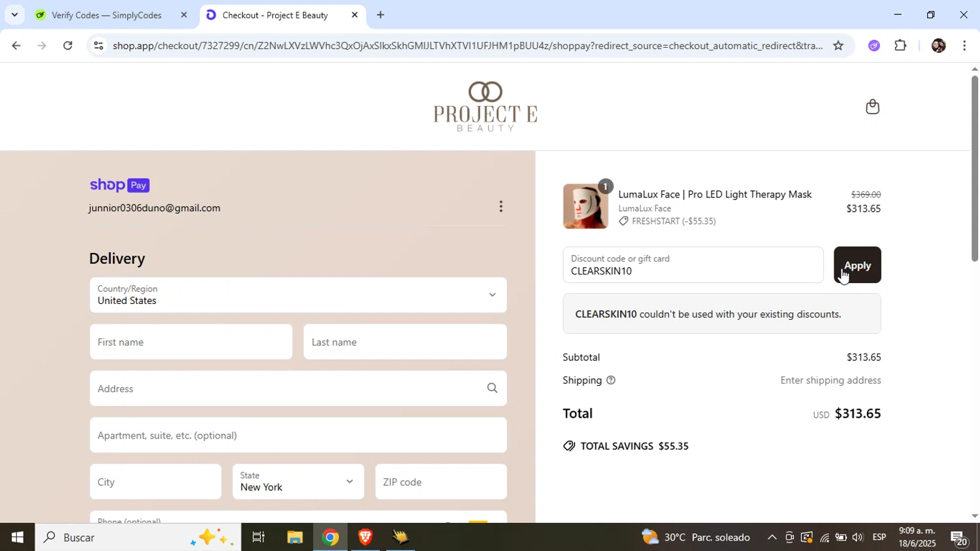Image resolution: width=980 pixels, height=551 pixels.
Task: Open the notification center icon
Action: click(959, 539)
